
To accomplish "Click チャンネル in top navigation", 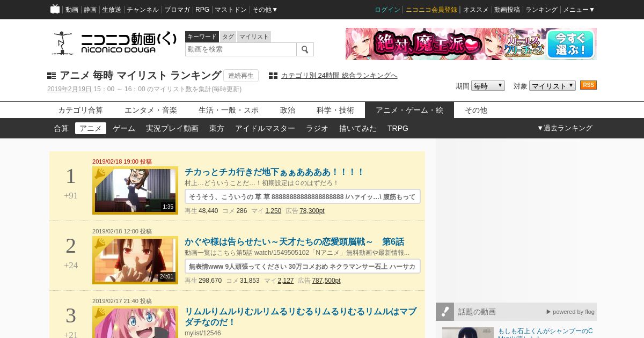I will (x=143, y=10).
